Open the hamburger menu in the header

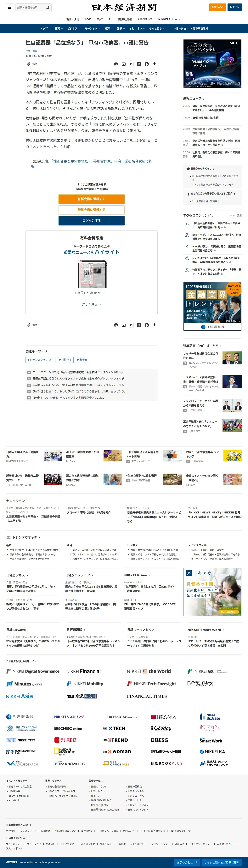coord(10,7)
